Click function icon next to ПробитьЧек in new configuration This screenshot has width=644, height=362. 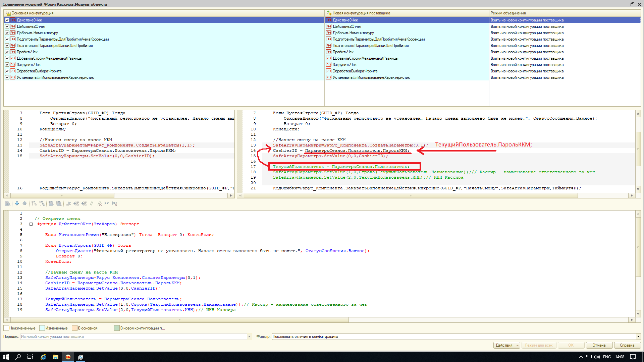pyautogui.click(x=329, y=52)
